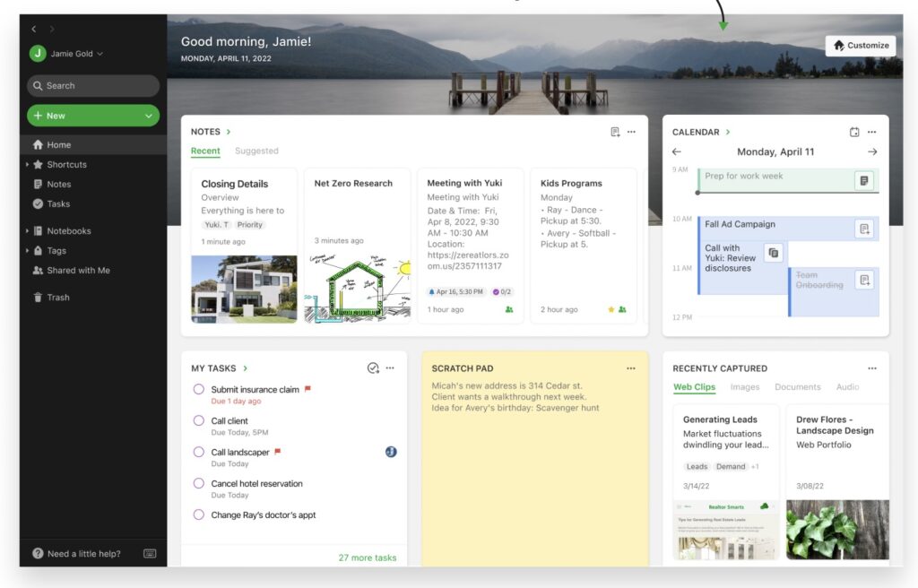
Task: Expand the Notebooks tree
Action: (x=27, y=230)
